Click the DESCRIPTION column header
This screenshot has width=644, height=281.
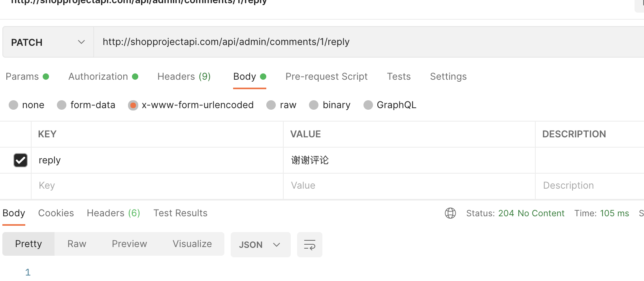[x=574, y=134]
